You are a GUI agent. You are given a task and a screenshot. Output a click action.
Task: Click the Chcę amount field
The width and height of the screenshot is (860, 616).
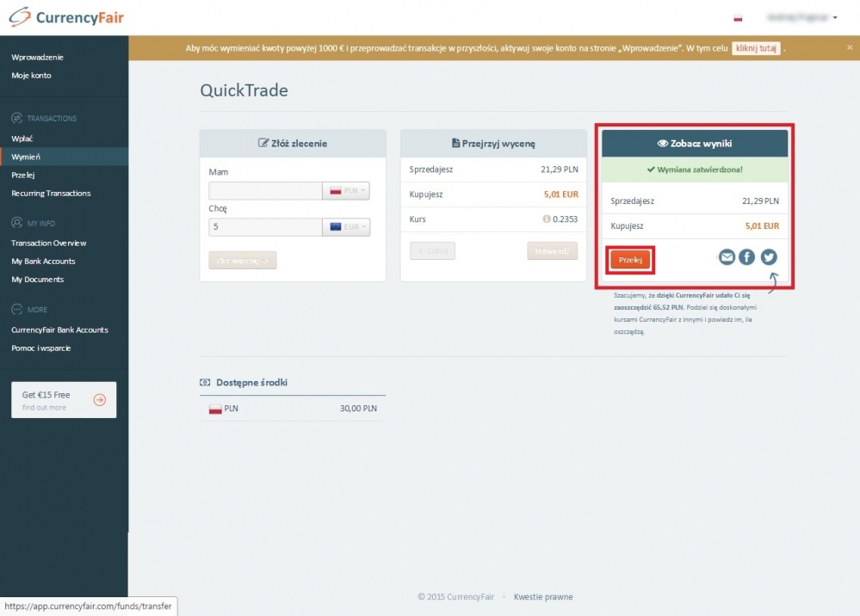pyautogui.click(x=265, y=227)
